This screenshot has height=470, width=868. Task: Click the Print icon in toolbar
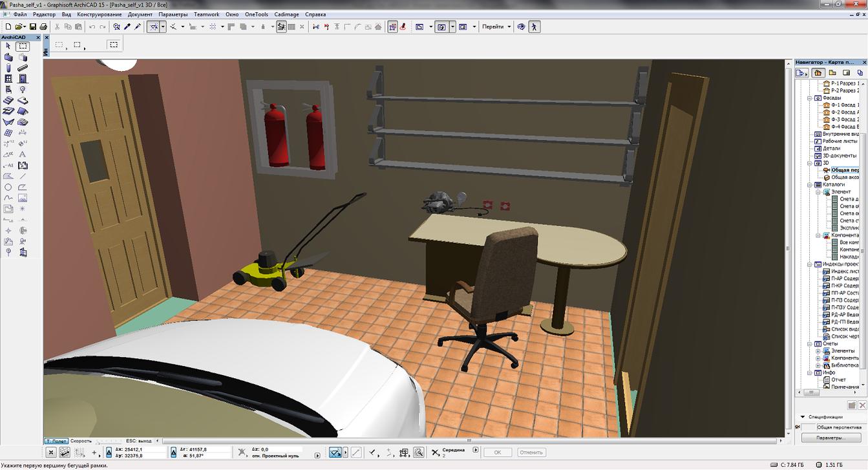tap(43, 27)
